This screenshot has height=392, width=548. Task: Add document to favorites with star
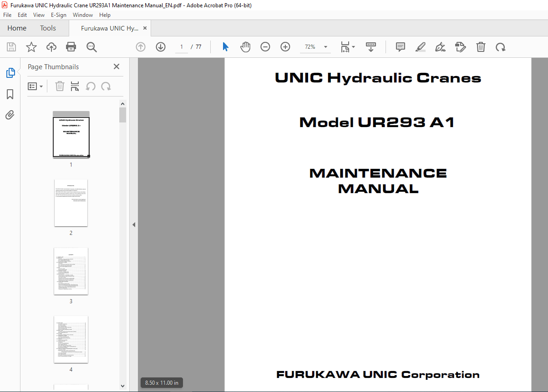pos(31,47)
